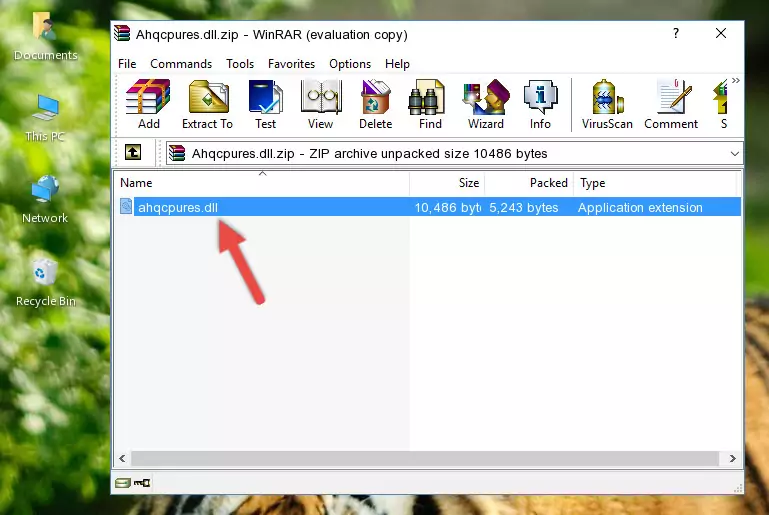The image size is (769, 515).
Task: Click horizontal scrollbar left arrow
Action: 123,459
